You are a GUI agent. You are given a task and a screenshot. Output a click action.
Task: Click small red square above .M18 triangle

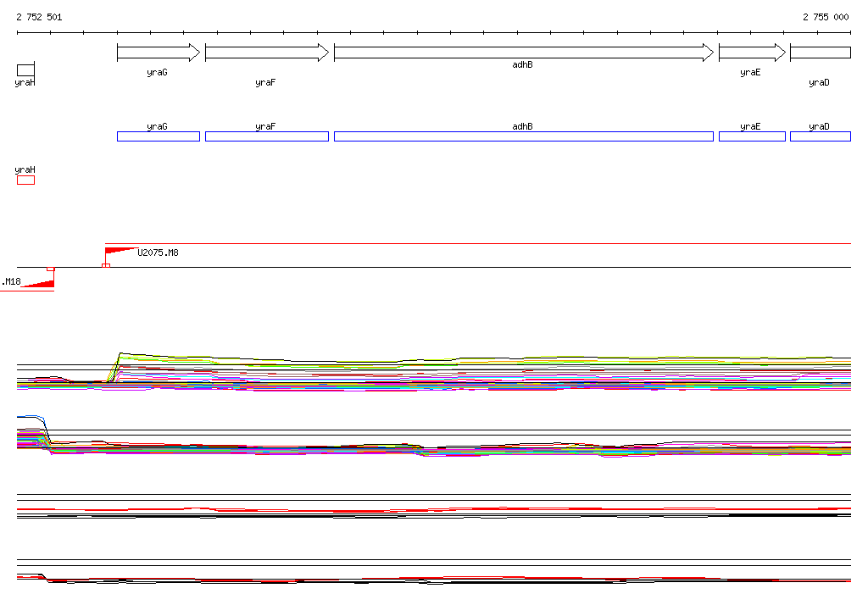(x=51, y=269)
